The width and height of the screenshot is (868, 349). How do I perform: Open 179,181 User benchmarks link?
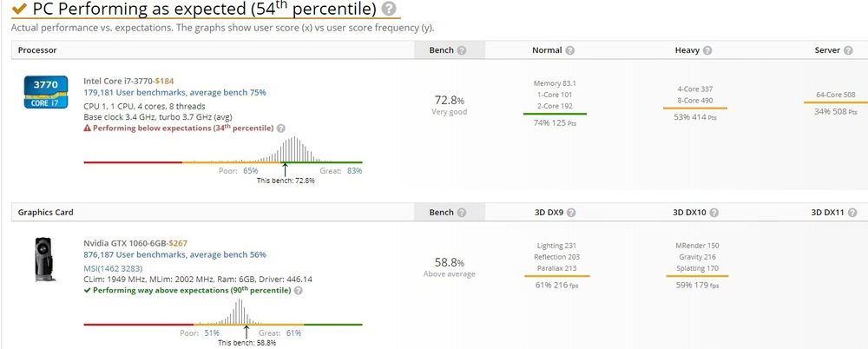coord(174,92)
